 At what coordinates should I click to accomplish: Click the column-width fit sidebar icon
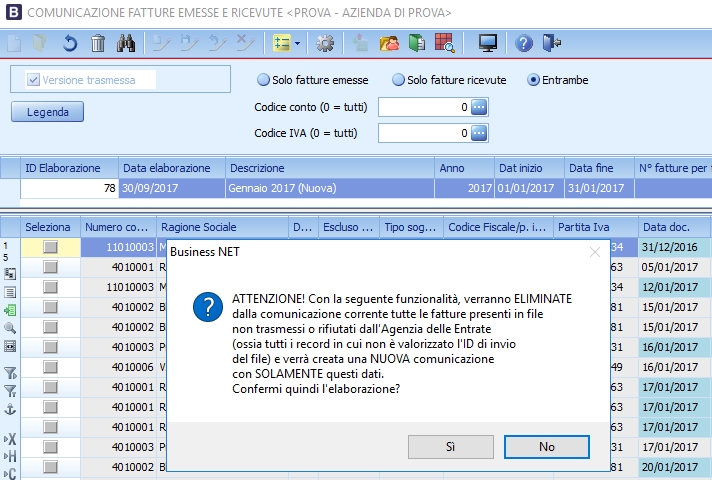point(10,346)
